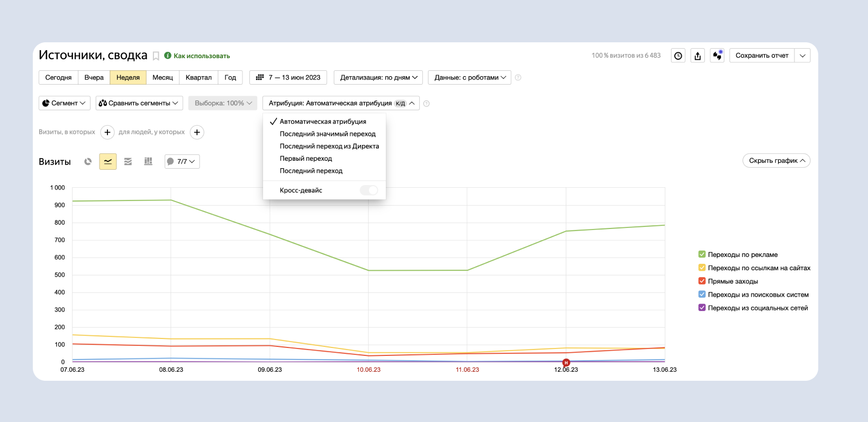Uncheck the "Прямые заходы" legend checkbox

click(x=702, y=281)
